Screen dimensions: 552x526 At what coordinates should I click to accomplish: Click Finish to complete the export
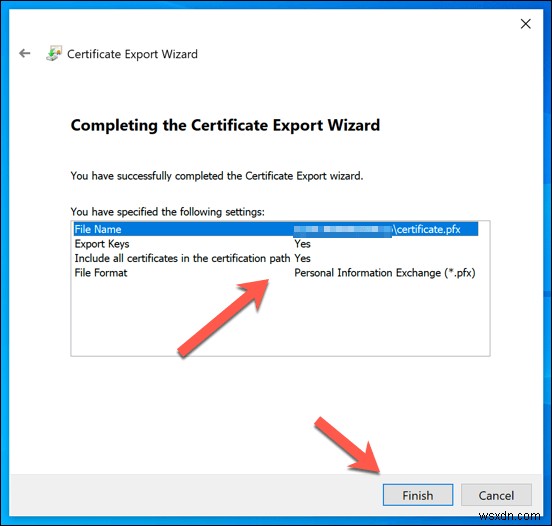tap(418, 495)
